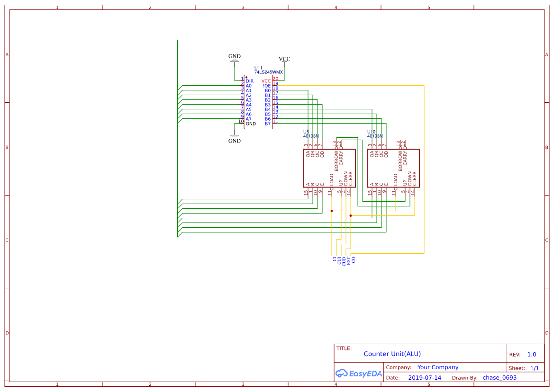Select the CO net label
Viewport: 554px width, 392px height.
pyautogui.click(x=354, y=259)
